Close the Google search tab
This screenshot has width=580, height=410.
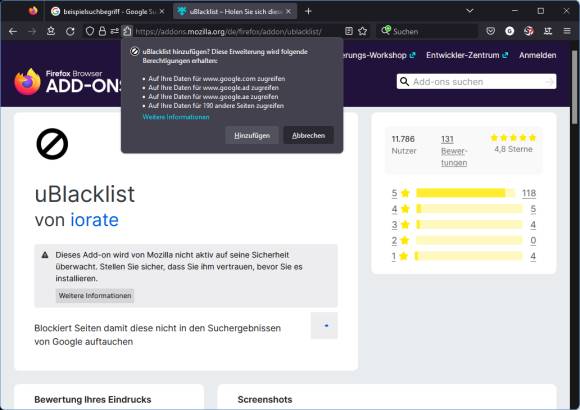point(162,11)
